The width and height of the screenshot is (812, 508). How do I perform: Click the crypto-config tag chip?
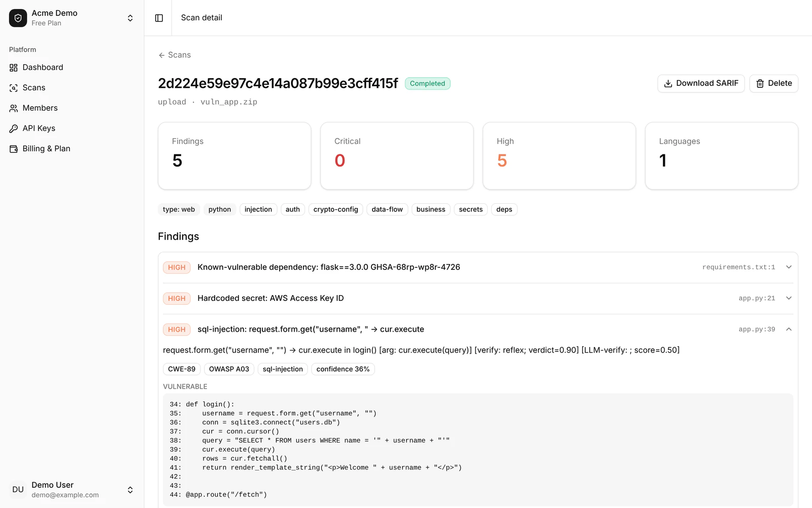point(335,209)
